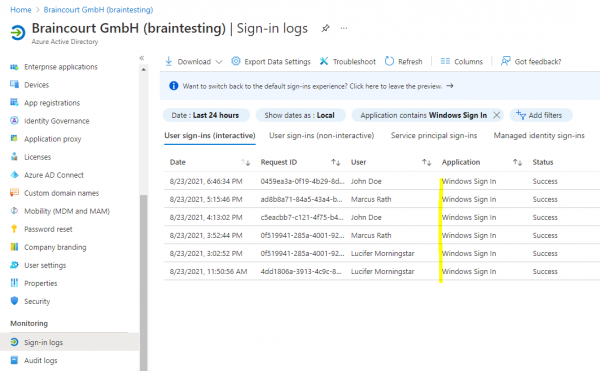This screenshot has height=371, width=600.
Task: Open sign-in row dated 8/23/2021, 11:50:56 AM
Action: pos(382,271)
